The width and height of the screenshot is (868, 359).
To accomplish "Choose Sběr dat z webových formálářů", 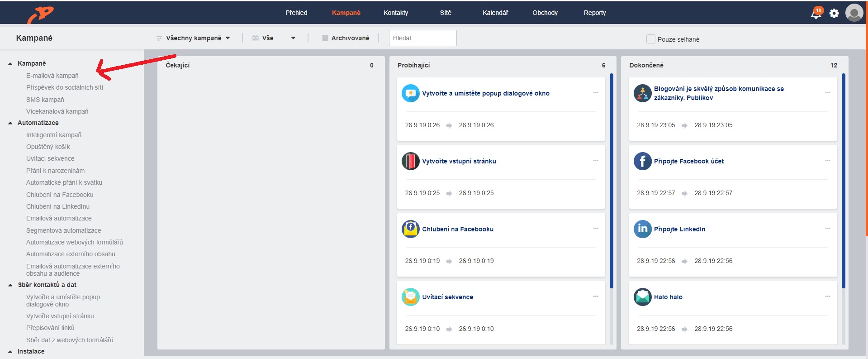I will 70,340.
